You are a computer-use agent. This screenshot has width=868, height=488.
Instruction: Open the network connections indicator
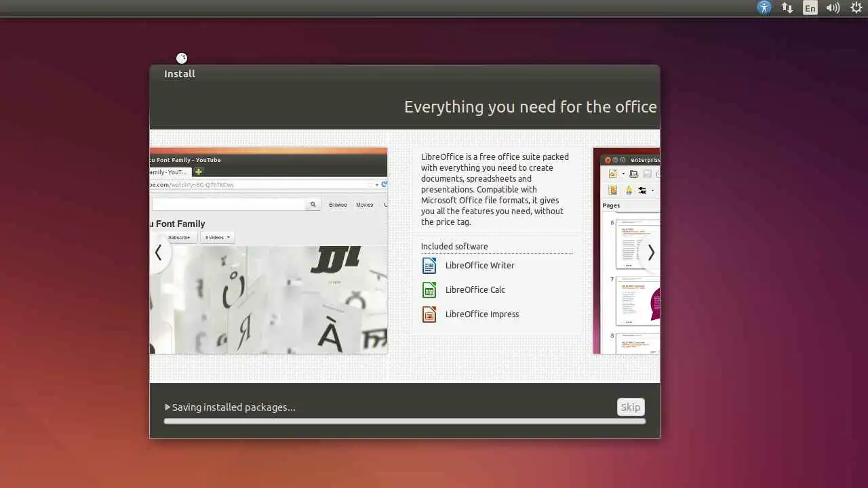[x=787, y=7]
